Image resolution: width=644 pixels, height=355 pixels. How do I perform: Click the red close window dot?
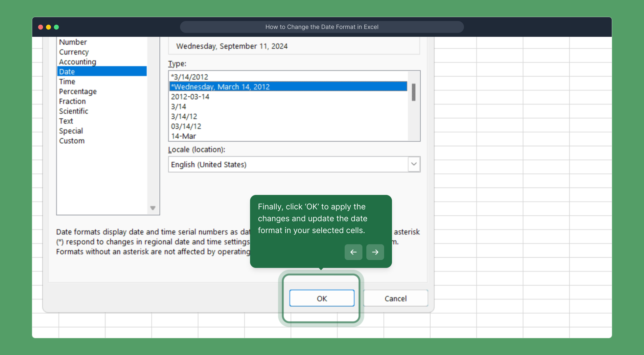tap(41, 27)
